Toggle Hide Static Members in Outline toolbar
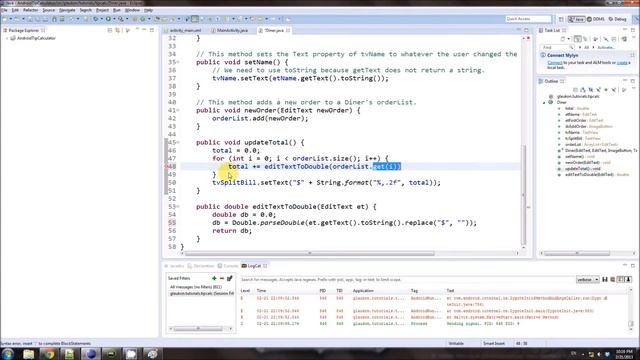 (598, 90)
